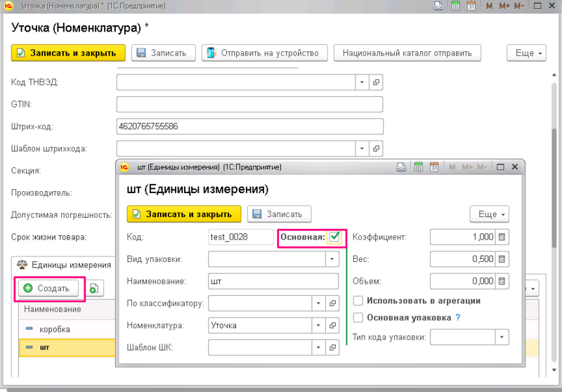
Task: Open calculator icon next to Вес field
Action: [x=502, y=259]
